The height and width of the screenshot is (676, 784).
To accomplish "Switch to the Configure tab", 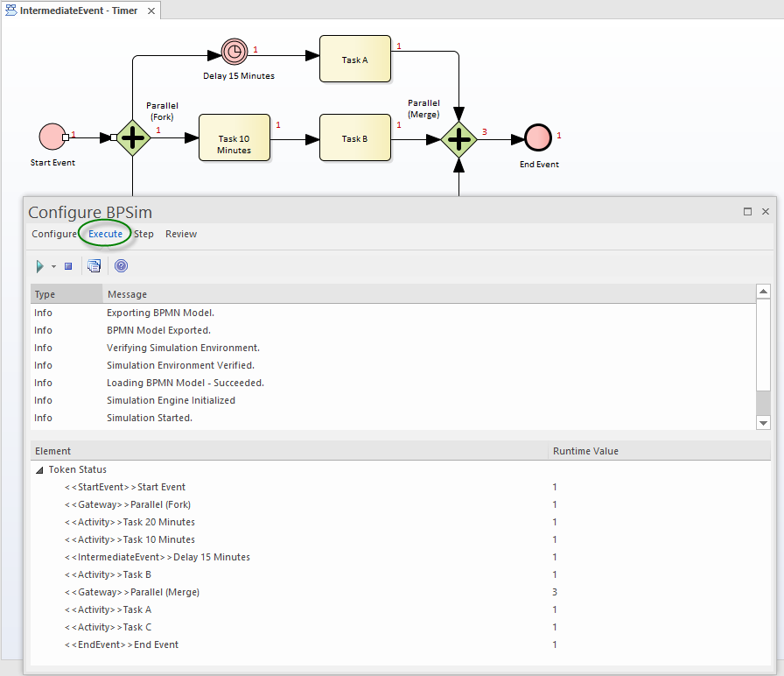I will click(53, 234).
